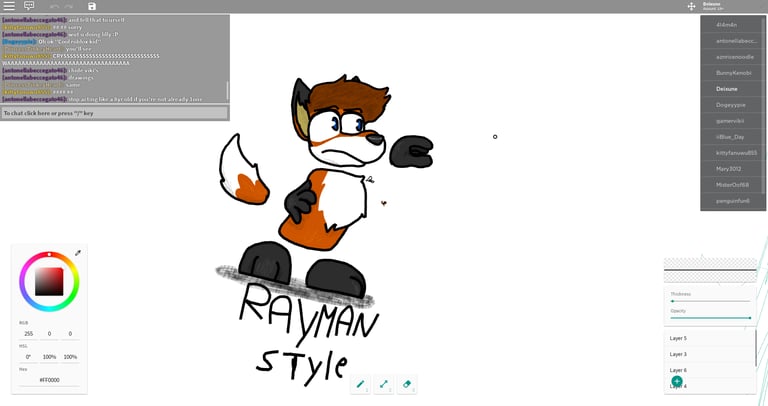Select user penguinfun6 in player list
Screen dimensions: 768x406
click(733, 201)
